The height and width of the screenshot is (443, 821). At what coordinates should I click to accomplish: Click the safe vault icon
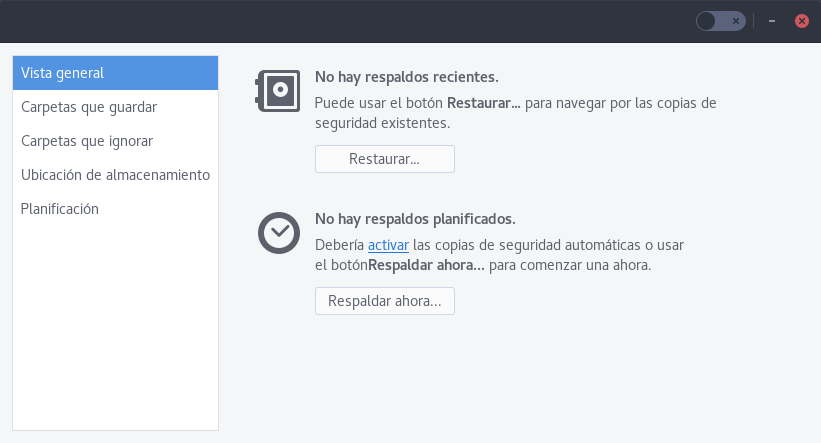point(276,91)
